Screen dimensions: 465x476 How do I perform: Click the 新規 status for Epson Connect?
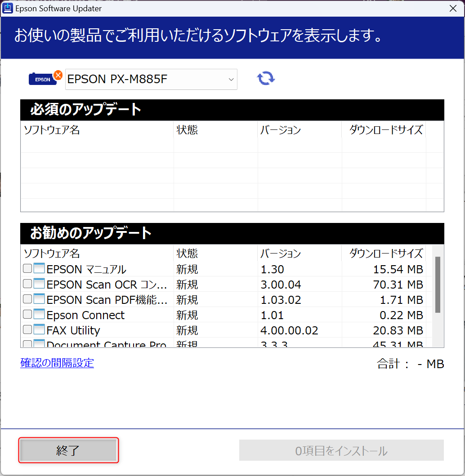187,315
